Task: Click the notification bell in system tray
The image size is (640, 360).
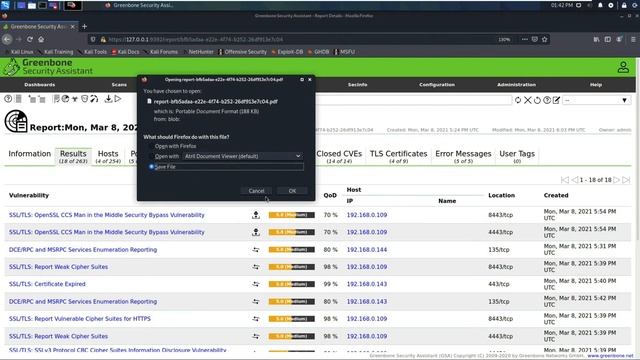Action: tap(600, 5)
